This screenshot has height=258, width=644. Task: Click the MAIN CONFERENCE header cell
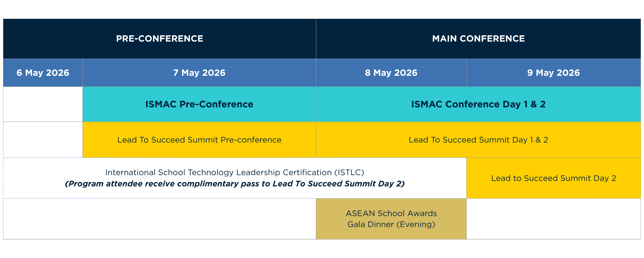pos(478,39)
